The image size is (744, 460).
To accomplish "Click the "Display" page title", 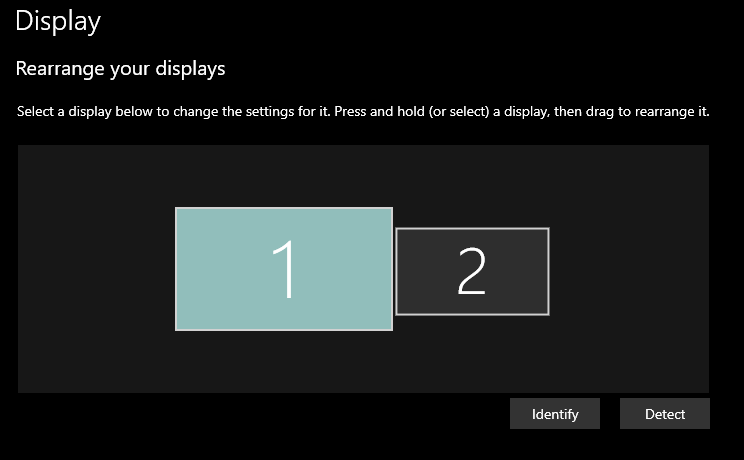I will [x=58, y=20].
